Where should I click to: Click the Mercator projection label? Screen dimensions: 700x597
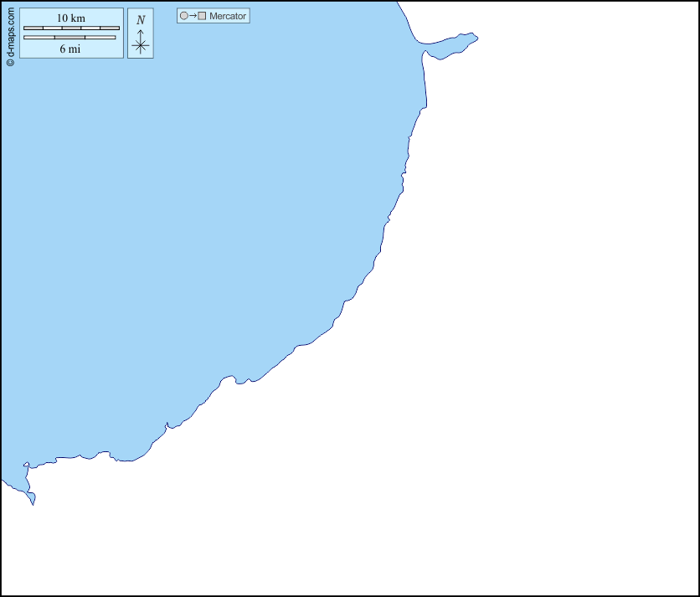tap(228, 16)
